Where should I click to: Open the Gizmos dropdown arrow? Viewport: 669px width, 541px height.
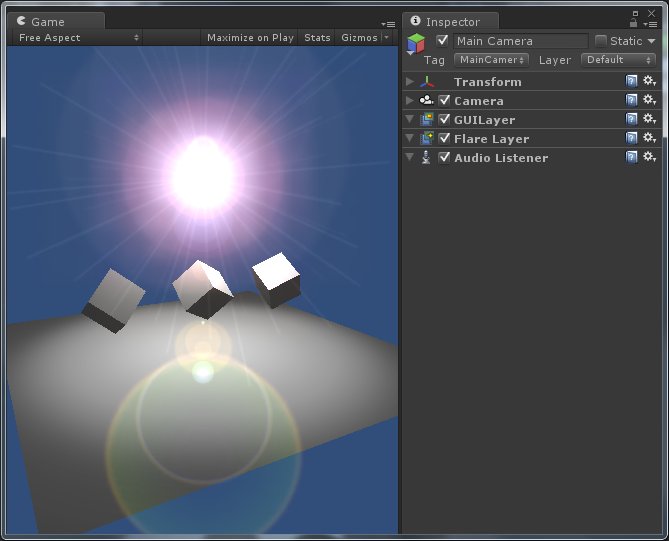tap(387, 38)
